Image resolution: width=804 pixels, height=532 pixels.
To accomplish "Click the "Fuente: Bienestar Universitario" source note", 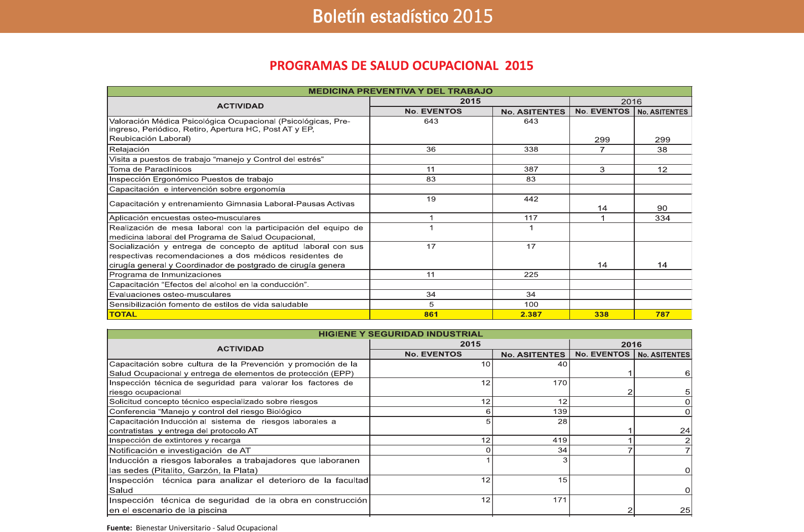I will click(x=192, y=528).
